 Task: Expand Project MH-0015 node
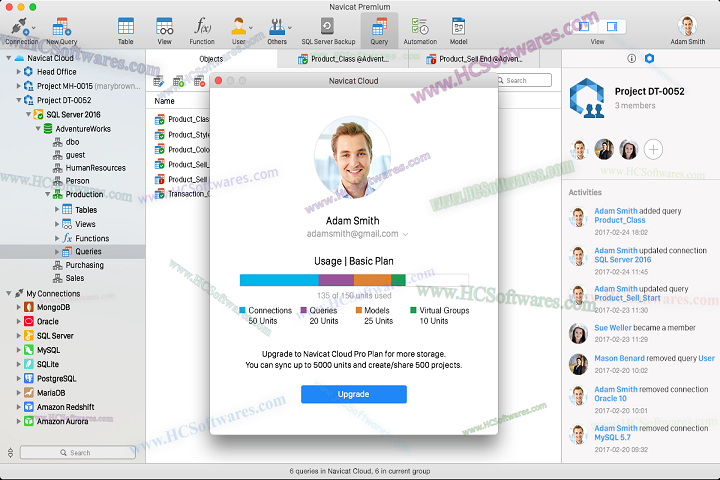tap(18, 86)
